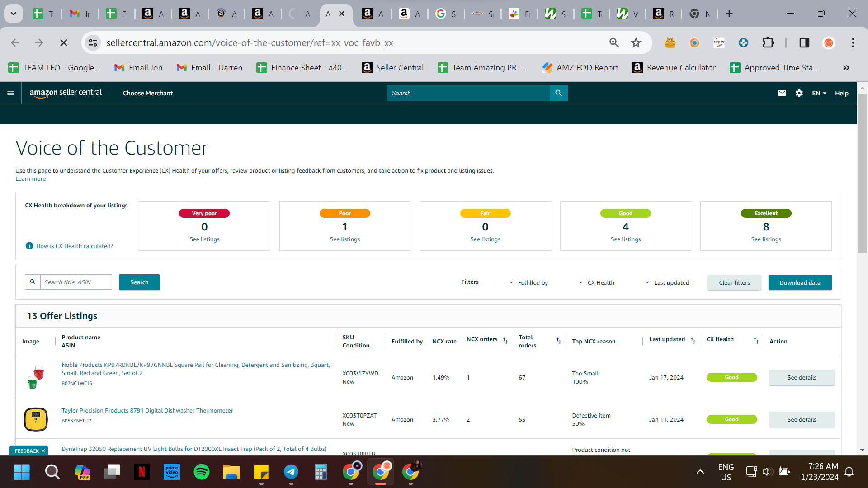Expand the Last updated filter dropdown

667,282
